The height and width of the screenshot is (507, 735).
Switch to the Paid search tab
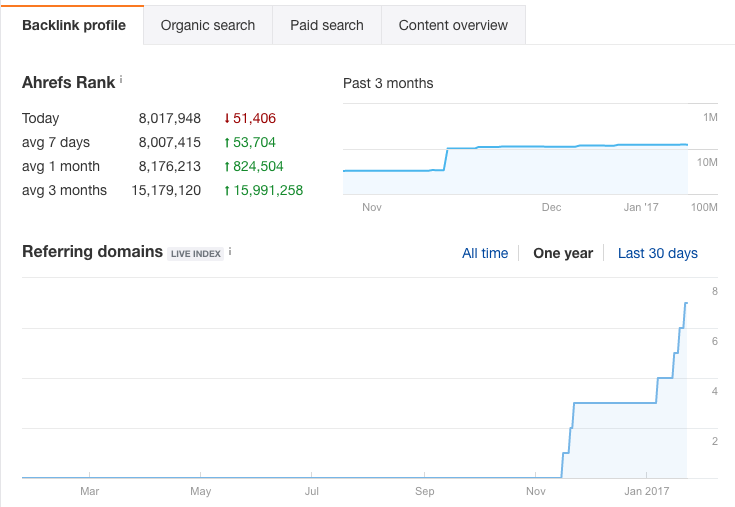click(327, 25)
